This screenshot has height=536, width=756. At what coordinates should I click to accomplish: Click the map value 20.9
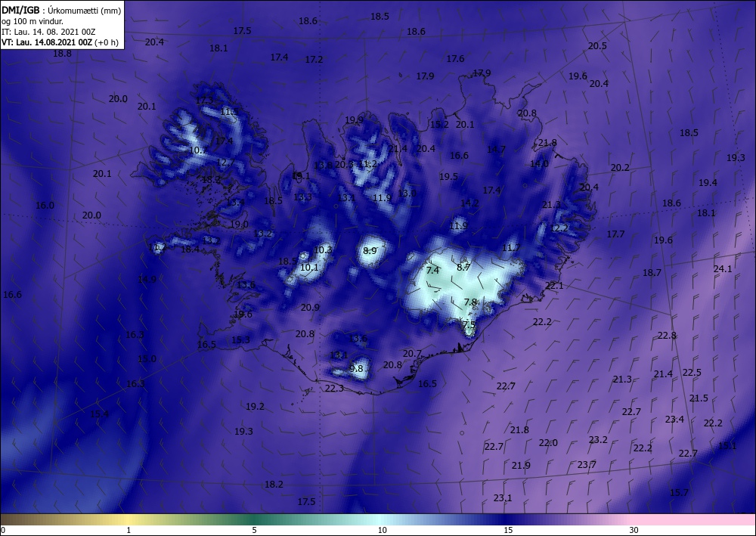tap(310, 308)
